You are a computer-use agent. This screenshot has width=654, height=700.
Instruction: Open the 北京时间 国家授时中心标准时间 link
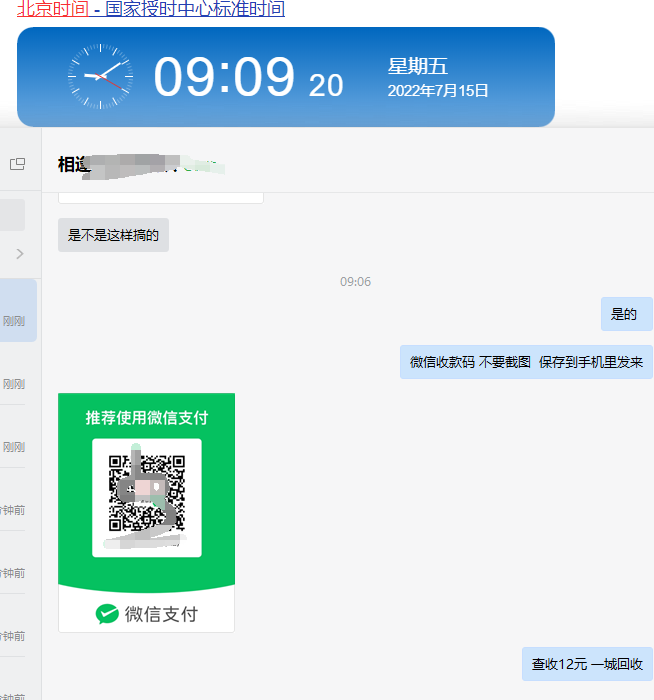click(x=151, y=8)
